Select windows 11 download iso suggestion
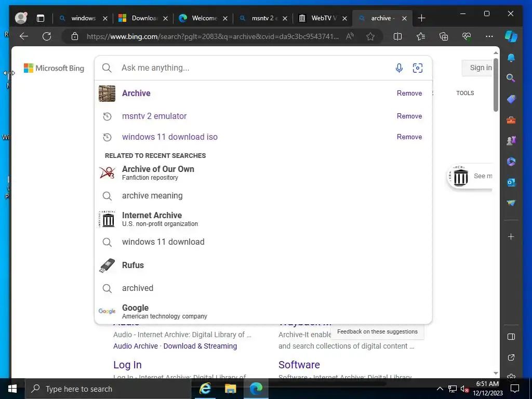Image resolution: width=532 pixels, height=399 pixels. [x=263, y=137]
